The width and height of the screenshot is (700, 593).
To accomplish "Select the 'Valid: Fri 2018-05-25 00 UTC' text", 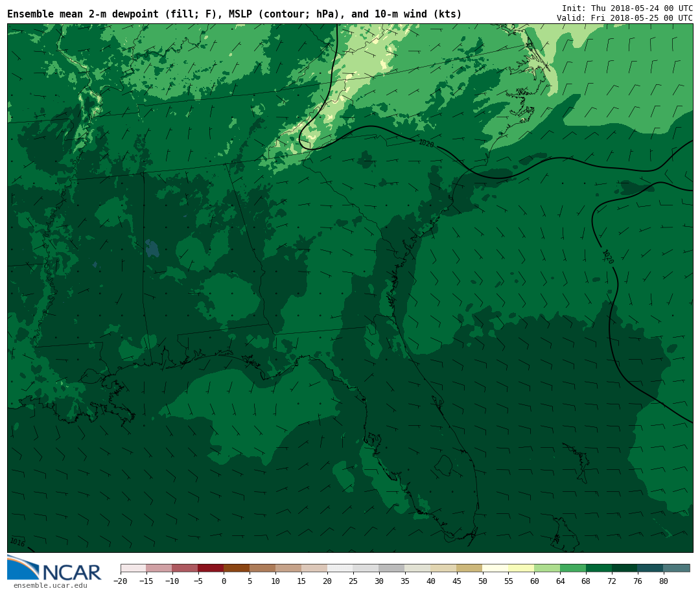I will point(625,18).
